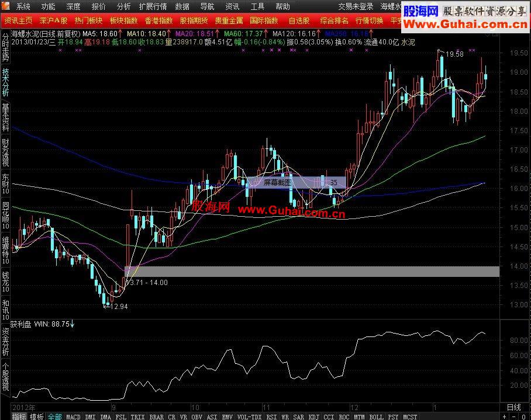Screen dimensions: 531x420
Task: Click the 0 reset button at bottom right
Action: 523,416
